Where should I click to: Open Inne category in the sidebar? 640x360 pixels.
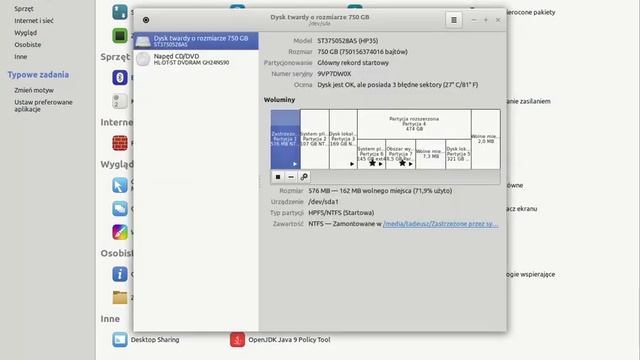[20, 57]
